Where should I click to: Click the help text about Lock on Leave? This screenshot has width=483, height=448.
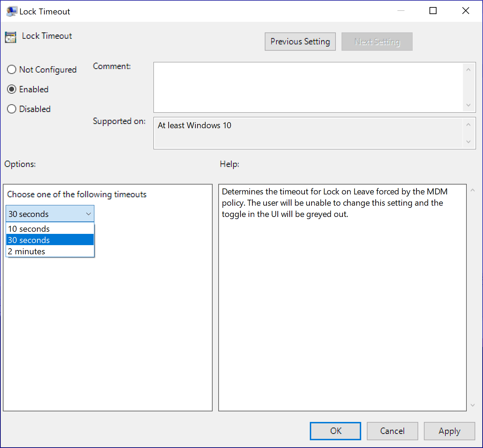click(x=334, y=203)
